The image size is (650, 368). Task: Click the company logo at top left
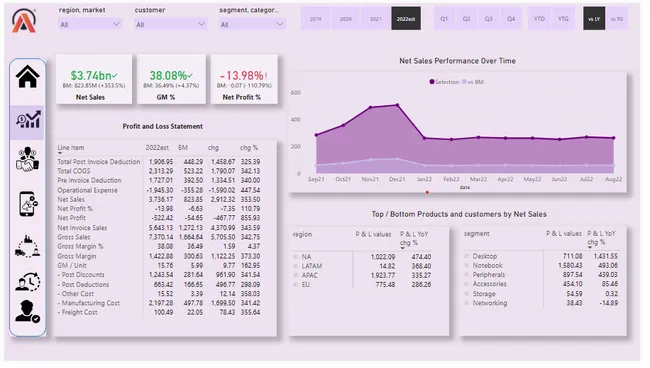pyautogui.click(x=24, y=21)
